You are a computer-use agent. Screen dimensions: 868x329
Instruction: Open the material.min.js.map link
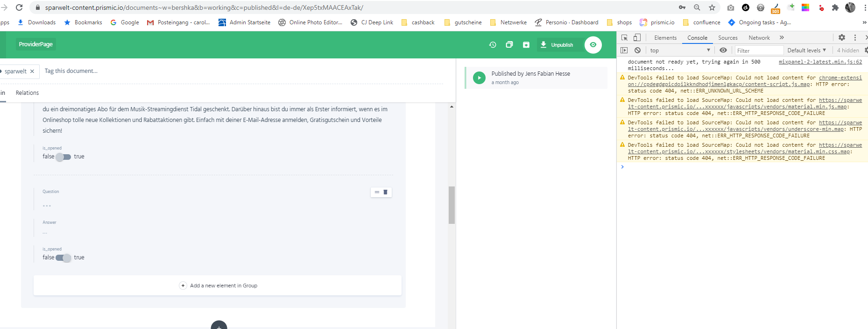tap(745, 104)
